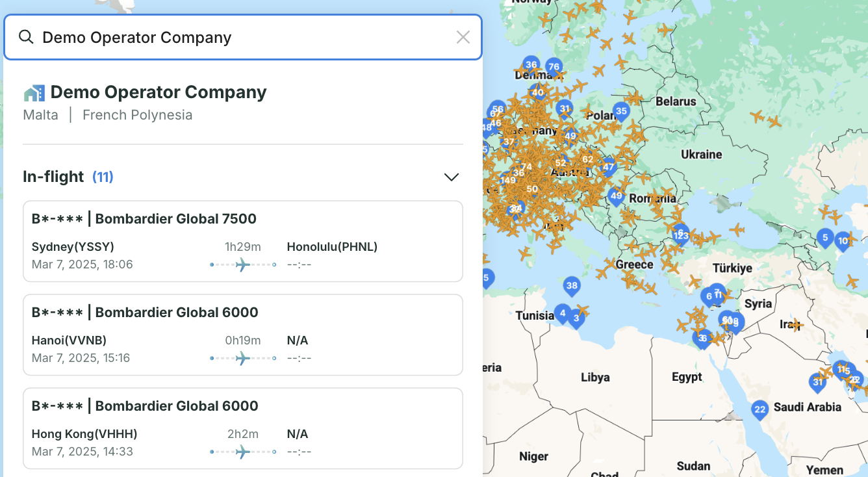
Task: Click the Sydney(YSSY) departure text
Action: 73,247
